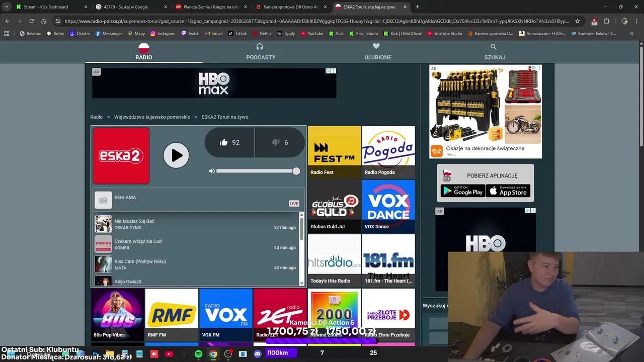Viewport: 644px width, 362px height.
Task: Open 80s Pop Vibes station tile
Action: tap(117, 315)
